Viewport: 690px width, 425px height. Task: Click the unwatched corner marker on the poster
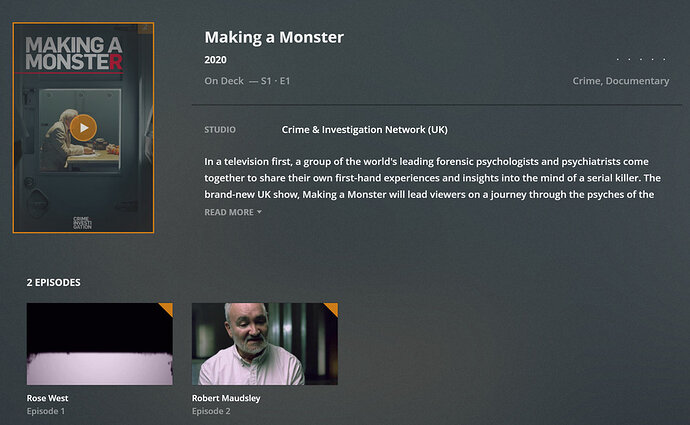146,29
